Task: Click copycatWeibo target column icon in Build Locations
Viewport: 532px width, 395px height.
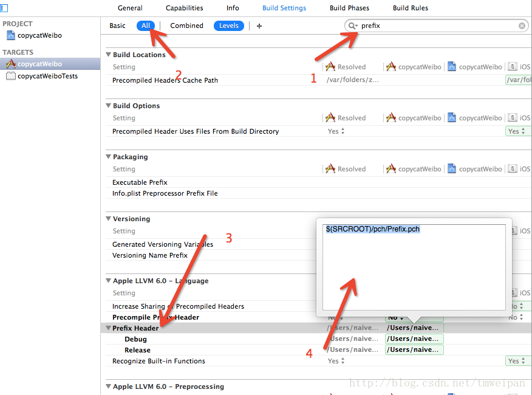Action: pyautogui.click(x=391, y=67)
